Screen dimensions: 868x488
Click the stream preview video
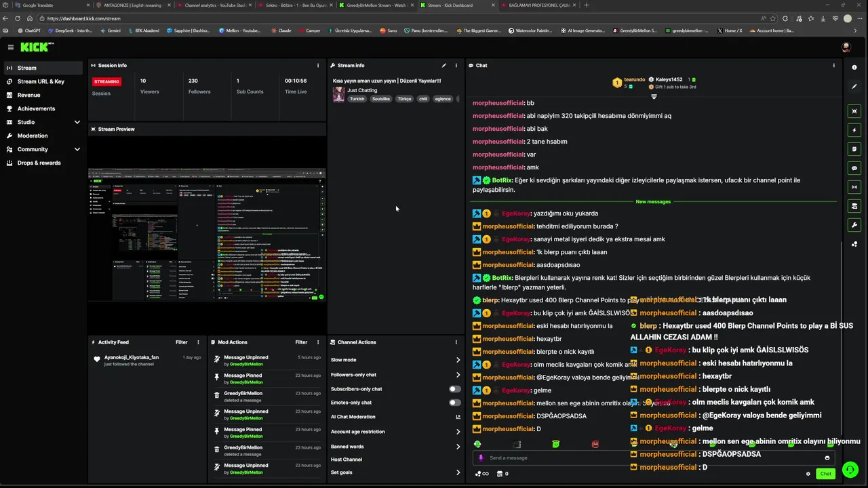[x=207, y=234]
